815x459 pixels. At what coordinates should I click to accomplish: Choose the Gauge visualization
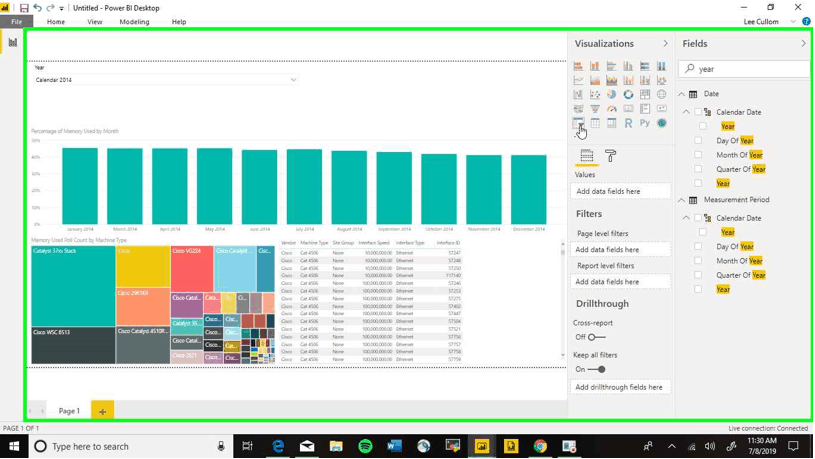coord(611,109)
